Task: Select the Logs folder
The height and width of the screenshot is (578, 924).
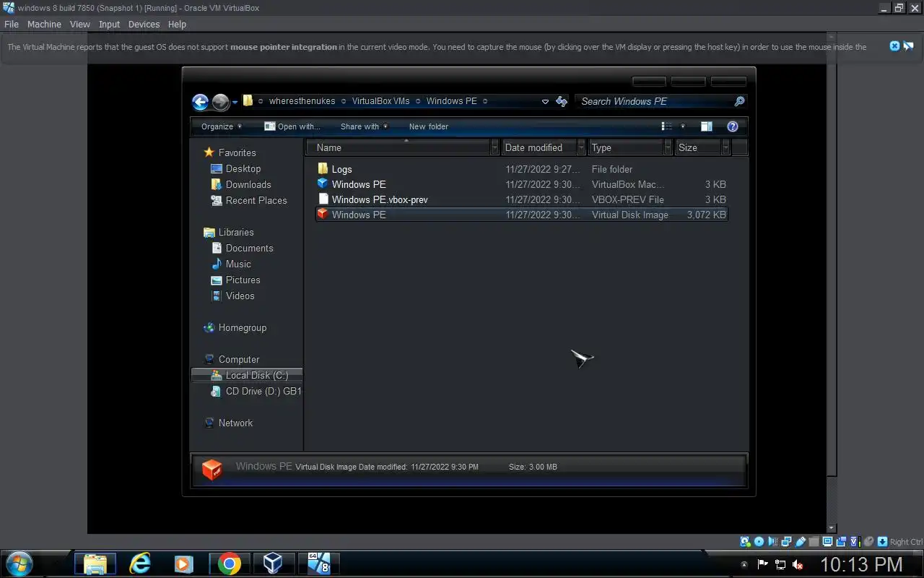Action: (521, 169)
